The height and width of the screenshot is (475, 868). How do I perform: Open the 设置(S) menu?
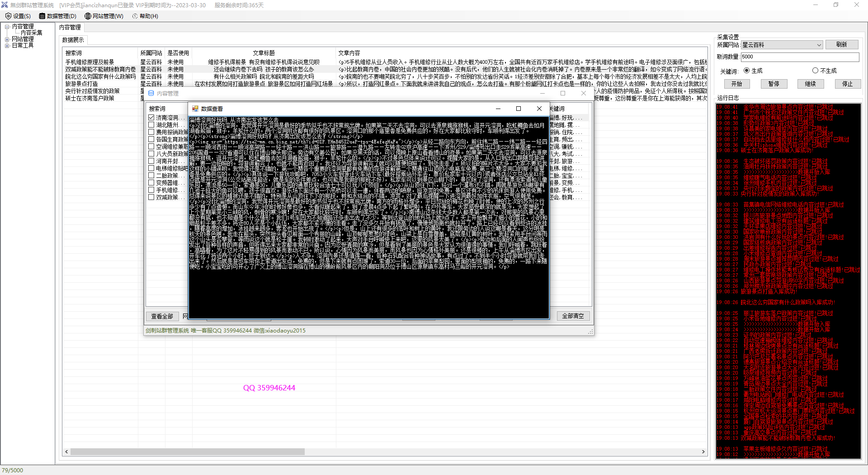point(18,16)
